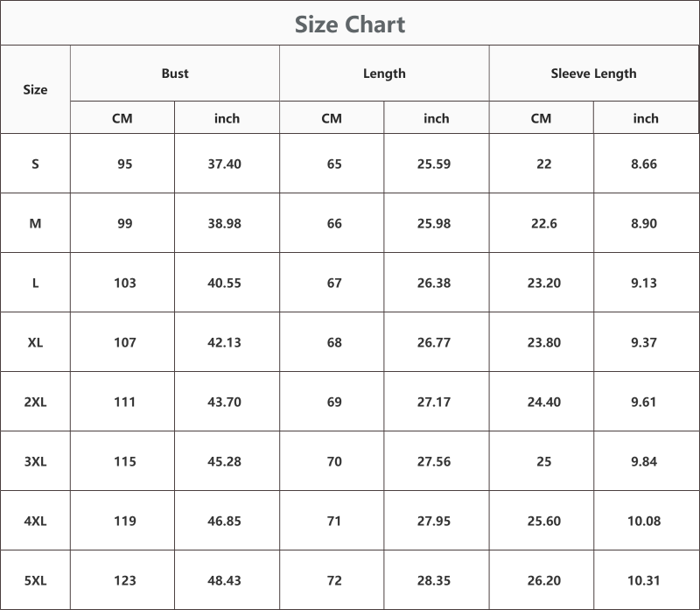Select the Bust column header
The image size is (700, 610).
[x=175, y=74]
